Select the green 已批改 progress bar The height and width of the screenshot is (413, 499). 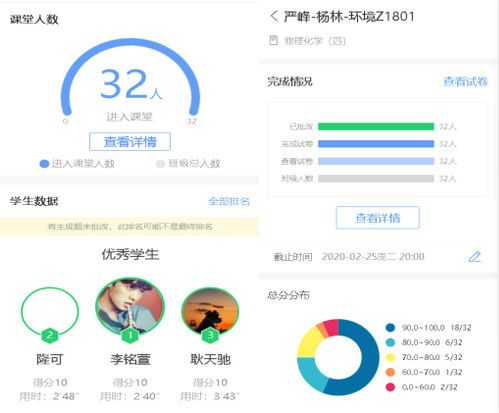376,126
